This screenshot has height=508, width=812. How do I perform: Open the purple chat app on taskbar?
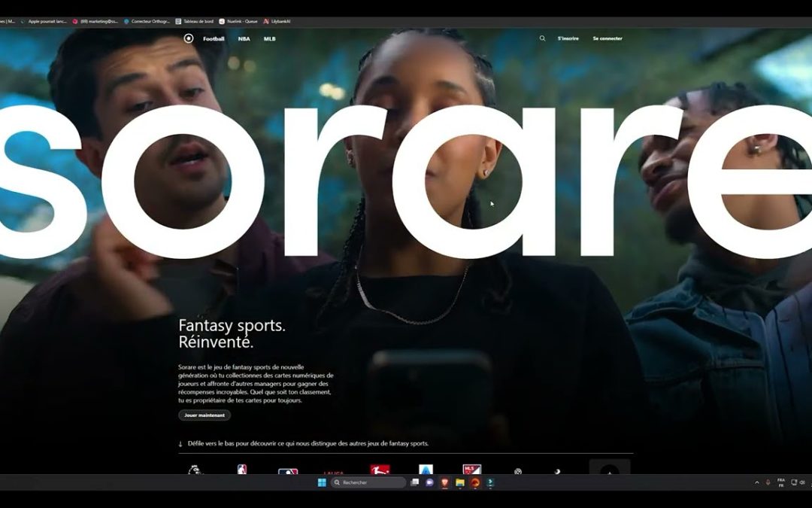429,482
